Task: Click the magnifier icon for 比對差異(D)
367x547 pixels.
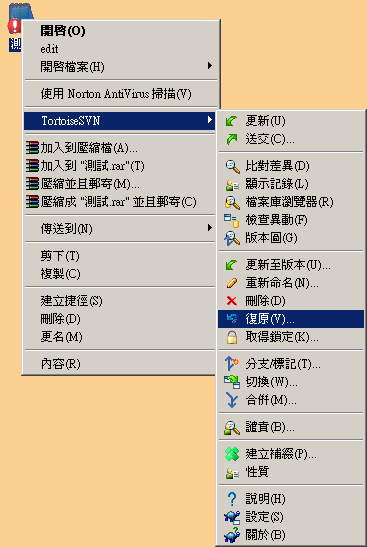Action: 232,166
